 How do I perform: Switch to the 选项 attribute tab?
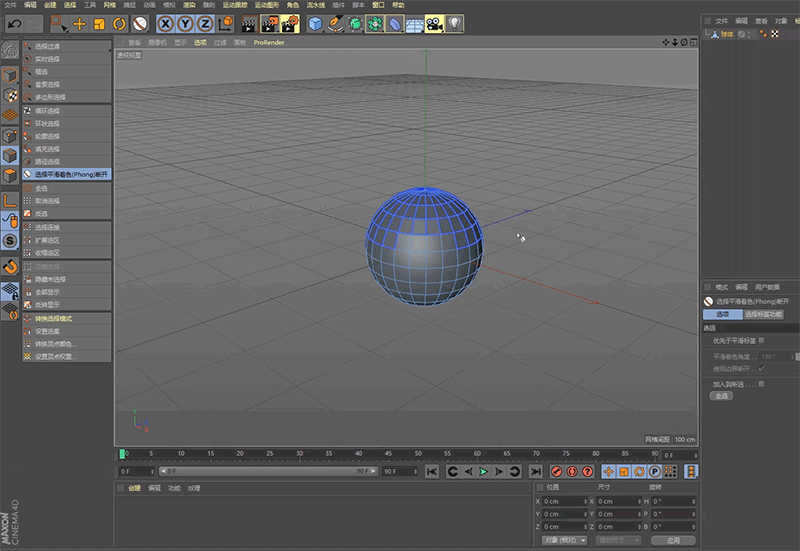click(722, 314)
